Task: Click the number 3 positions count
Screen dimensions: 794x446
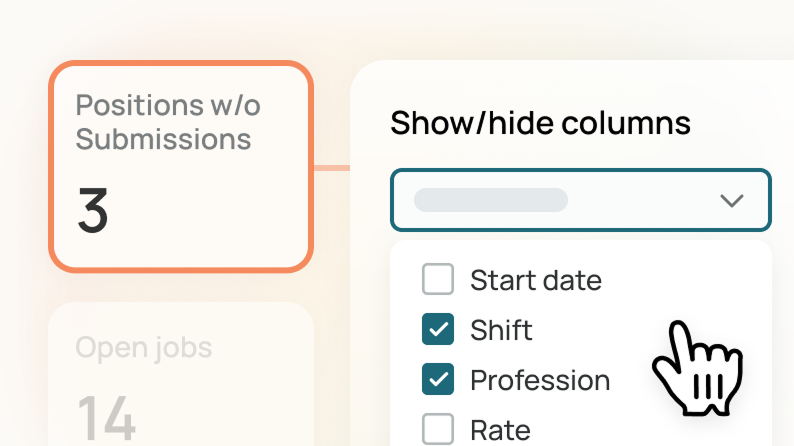Action: coord(93,212)
